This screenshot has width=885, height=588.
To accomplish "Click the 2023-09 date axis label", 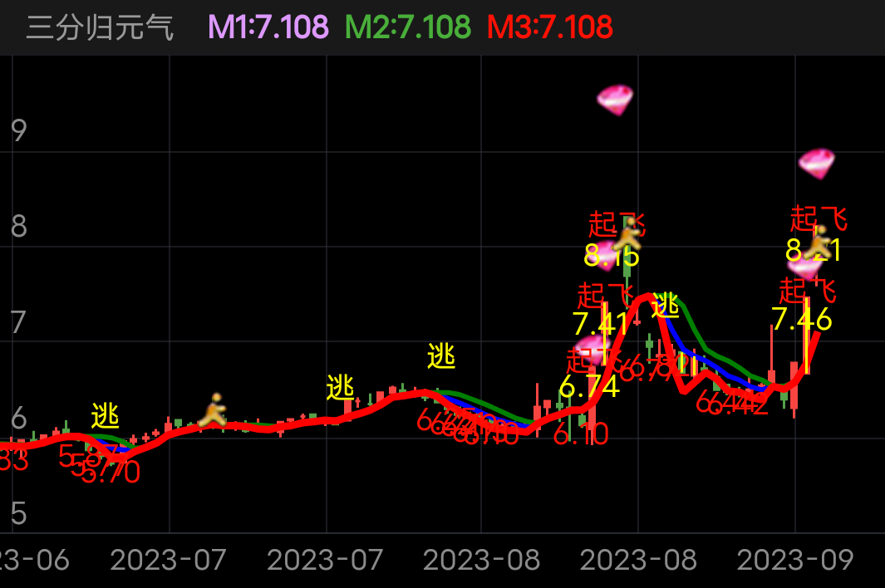I will click(794, 561).
